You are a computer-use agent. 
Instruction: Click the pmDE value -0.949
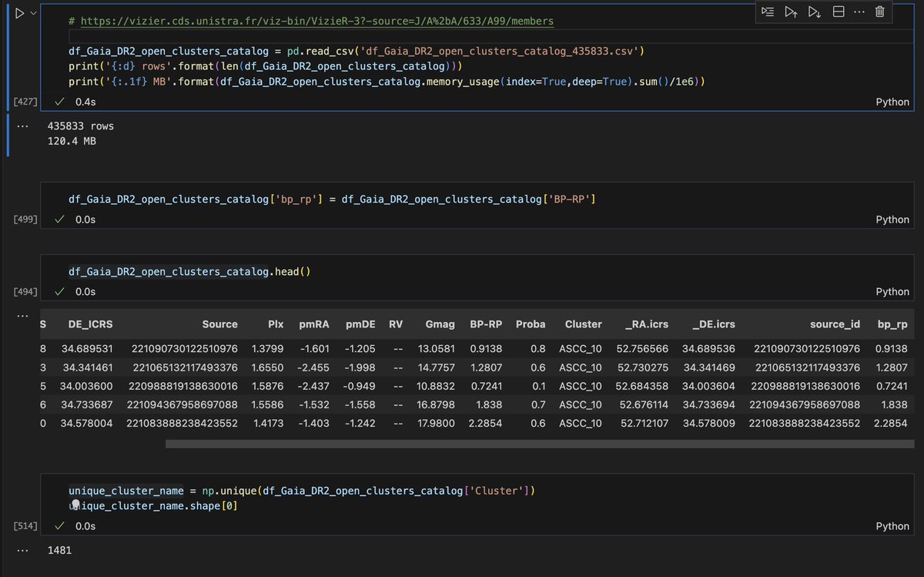pos(361,386)
